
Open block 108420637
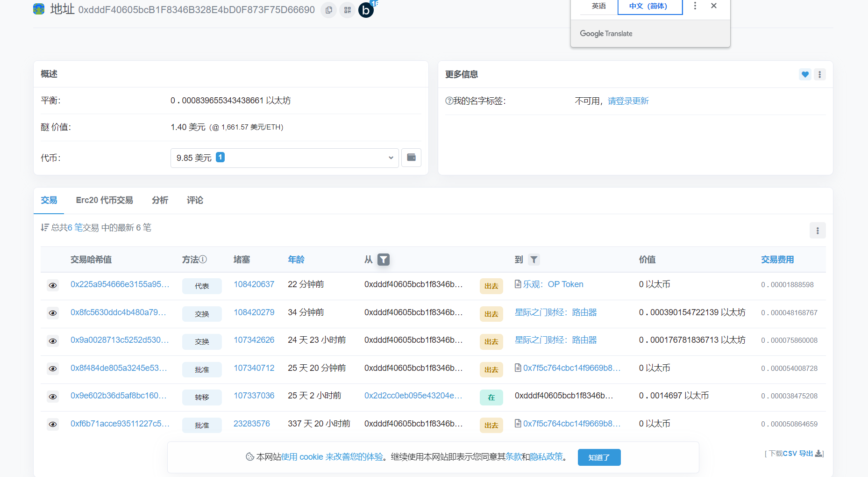[x=254, y=284]
